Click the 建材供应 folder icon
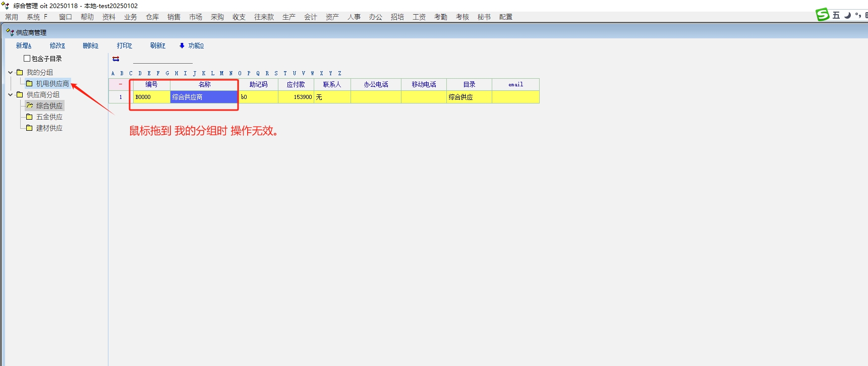The width and height of the screenshot is (868, 366). point(29,128)
